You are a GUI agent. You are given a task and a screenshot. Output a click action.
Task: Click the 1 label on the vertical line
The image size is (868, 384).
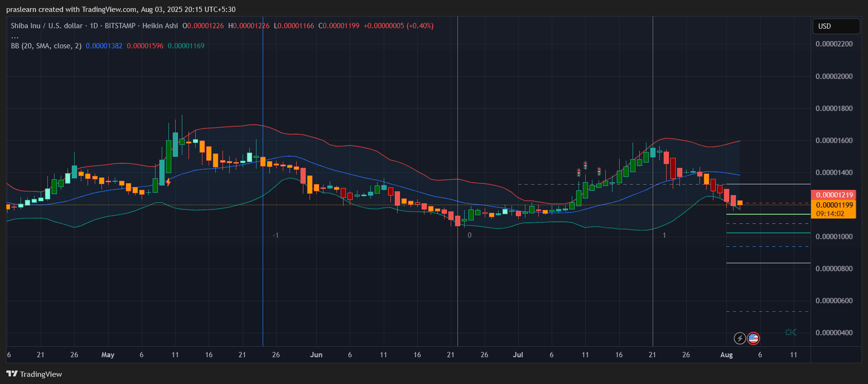pos(664,235)
